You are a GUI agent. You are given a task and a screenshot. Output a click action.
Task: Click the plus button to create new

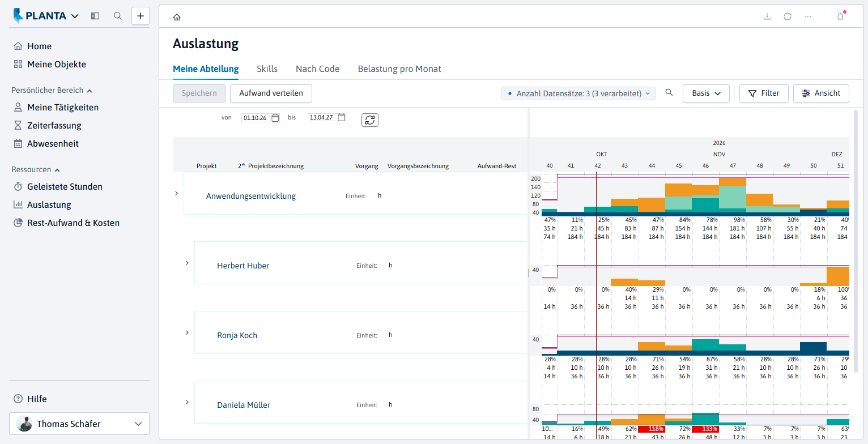point(141,16)
